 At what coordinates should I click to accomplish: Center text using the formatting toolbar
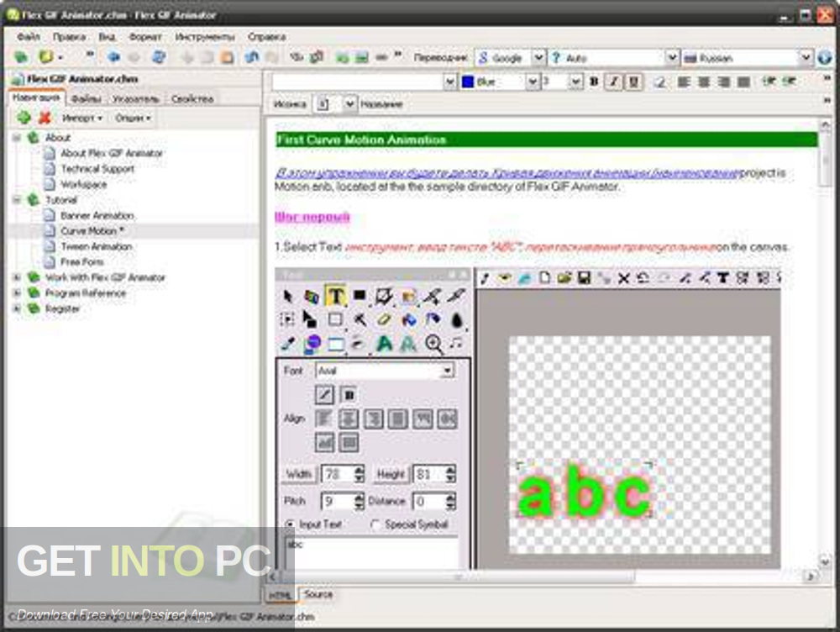pyautogui.click(x=703, y=82)
